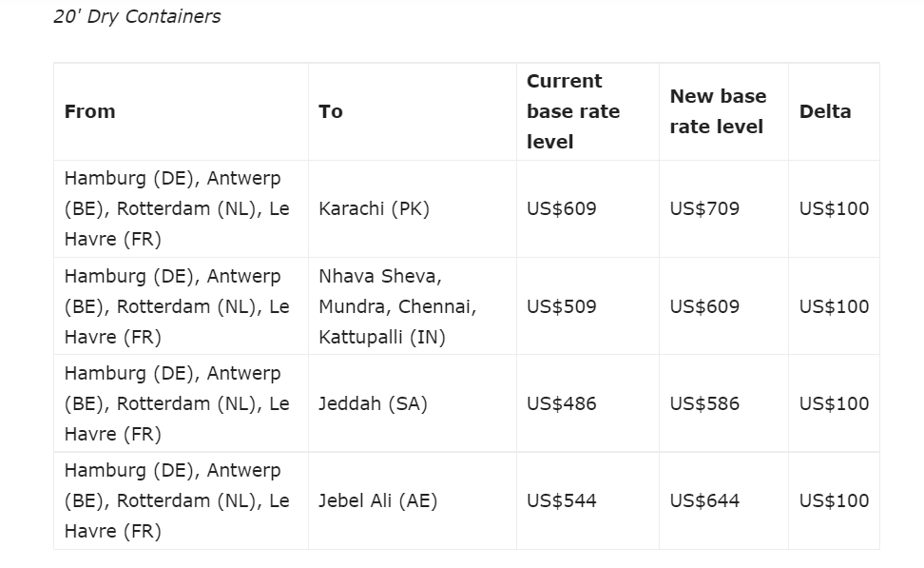Click the US$586 new rate cell
Image resolution: width=924 pixels, height=568 pixels.
[x=704, y=403]
